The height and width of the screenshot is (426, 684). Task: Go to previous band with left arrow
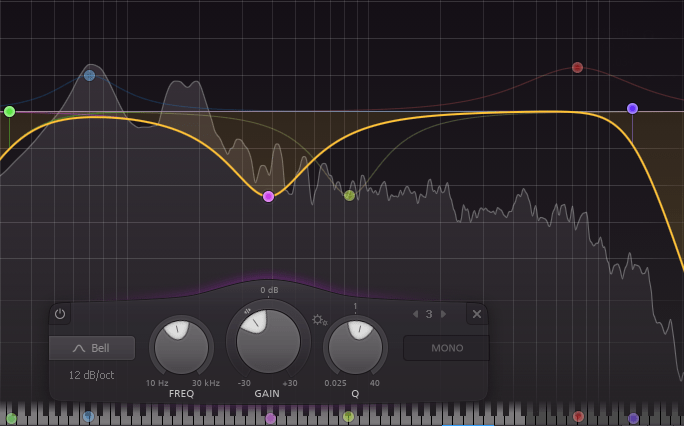tap(414, 314)
